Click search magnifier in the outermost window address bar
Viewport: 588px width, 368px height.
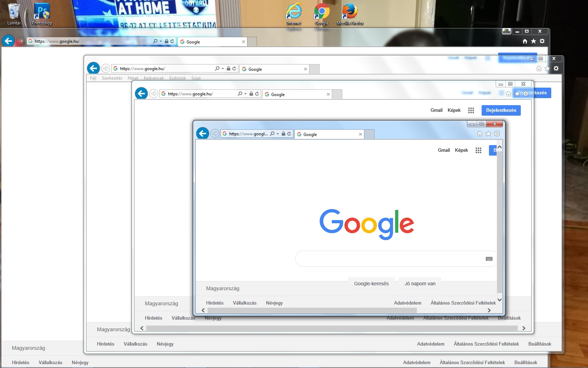155,41
